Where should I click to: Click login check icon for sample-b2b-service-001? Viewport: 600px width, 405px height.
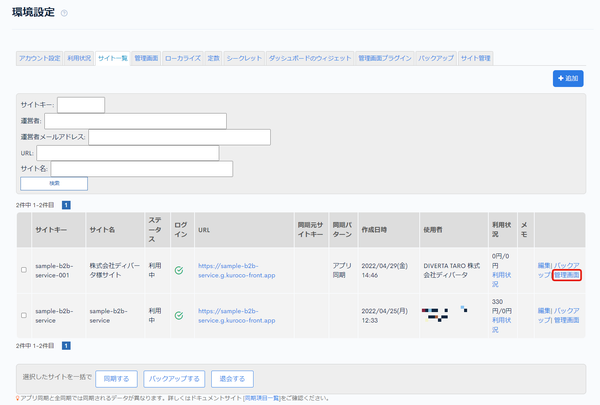[x=179, y=270]
